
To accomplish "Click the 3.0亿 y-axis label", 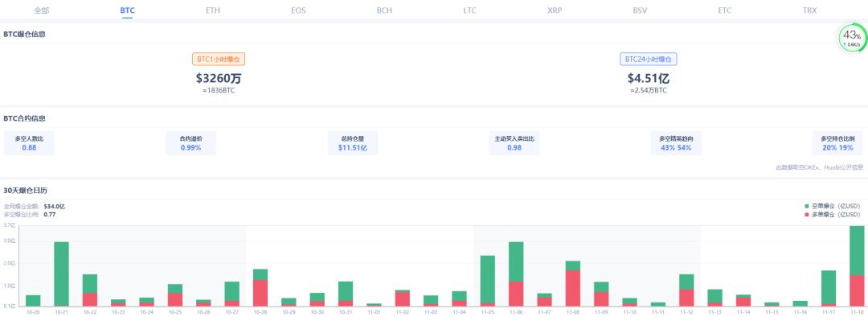I will click(x=10, y=241).
